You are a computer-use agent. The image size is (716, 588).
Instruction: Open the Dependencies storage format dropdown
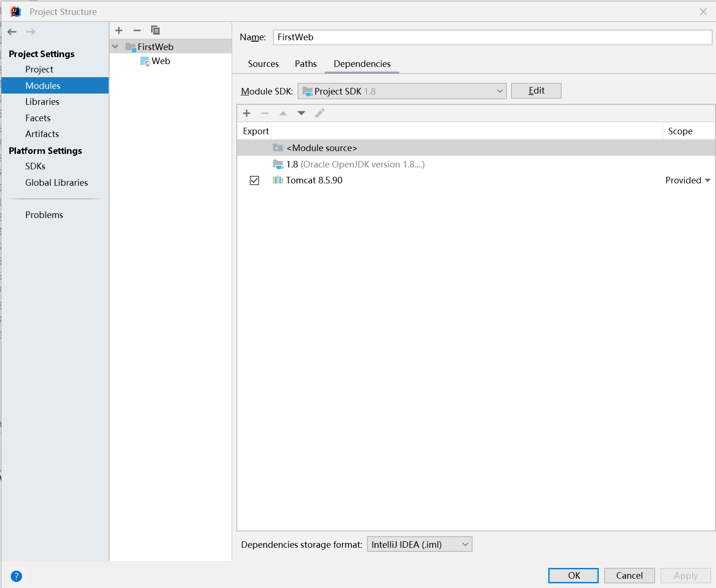[420, 544]
